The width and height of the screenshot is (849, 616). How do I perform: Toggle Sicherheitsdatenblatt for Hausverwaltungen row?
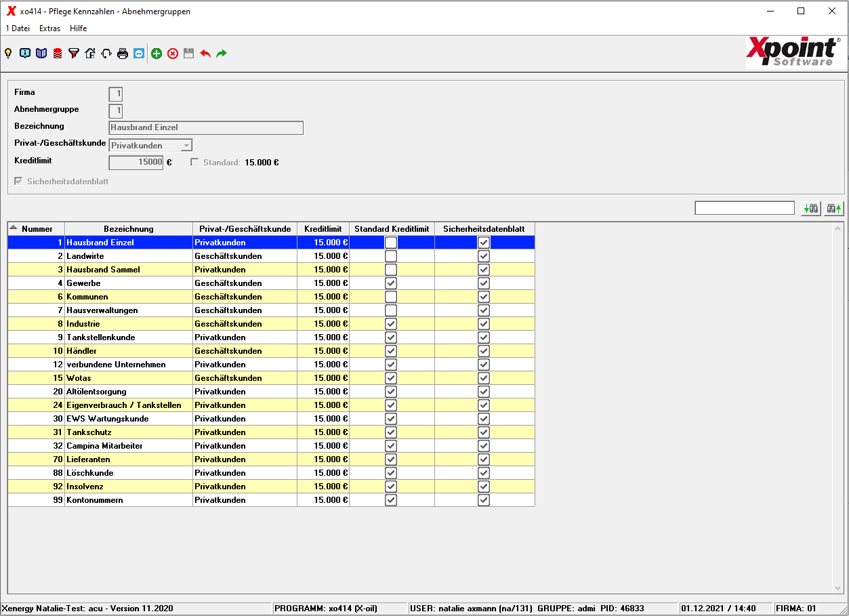pos(484,310)
